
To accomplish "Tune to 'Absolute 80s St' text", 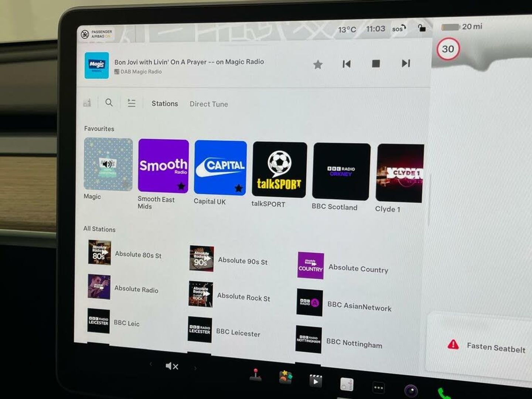I will pyautogui.click(x=138, y=255).
